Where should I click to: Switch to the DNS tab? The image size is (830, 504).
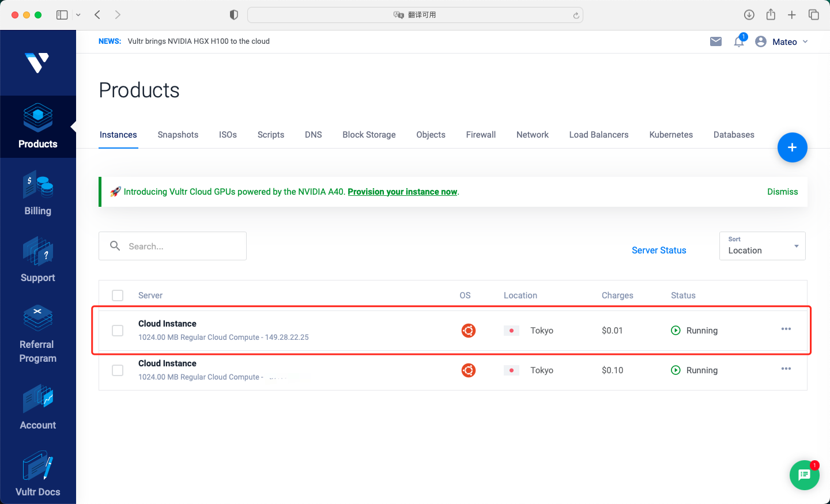(314, 135)
